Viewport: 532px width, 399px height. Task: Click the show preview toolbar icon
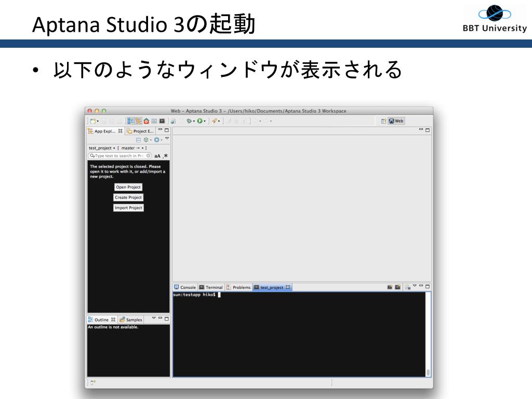pyautogui.click(x=154, y=121)
